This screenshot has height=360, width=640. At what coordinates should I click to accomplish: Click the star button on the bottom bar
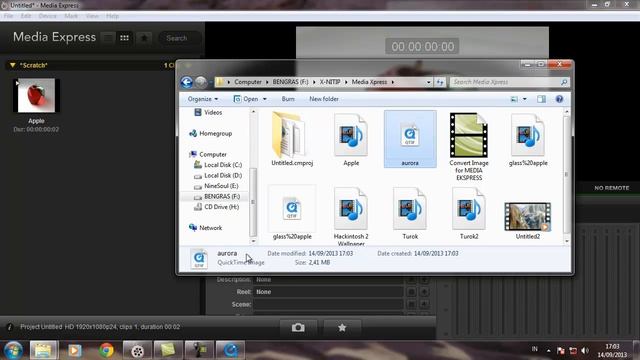(x=342, y=327)
